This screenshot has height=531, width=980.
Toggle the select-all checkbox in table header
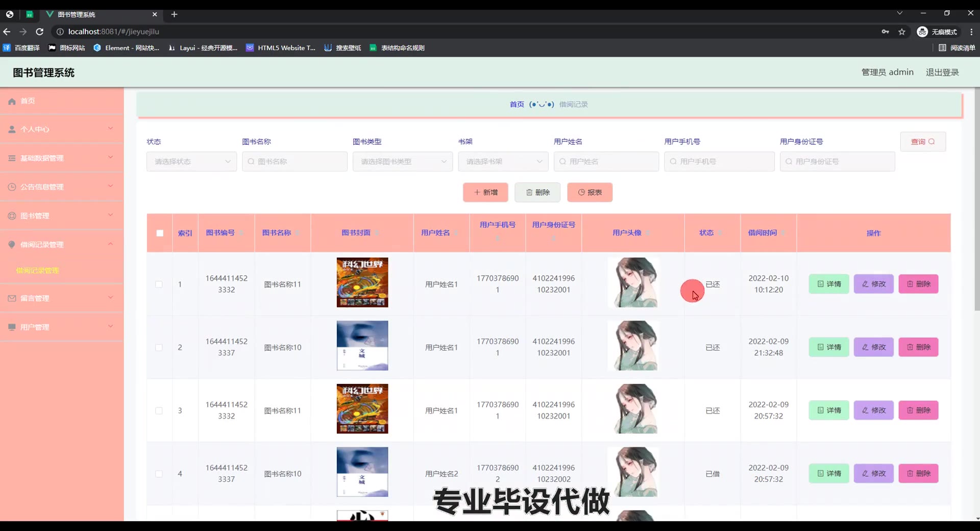tap(160, 233)
